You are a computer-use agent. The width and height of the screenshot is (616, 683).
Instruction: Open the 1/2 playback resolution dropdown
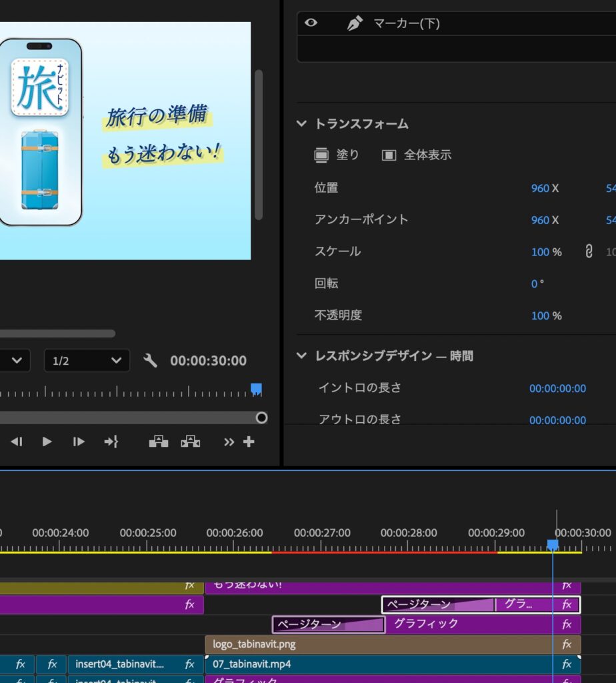pyautogui.click(x=87, y=361)
